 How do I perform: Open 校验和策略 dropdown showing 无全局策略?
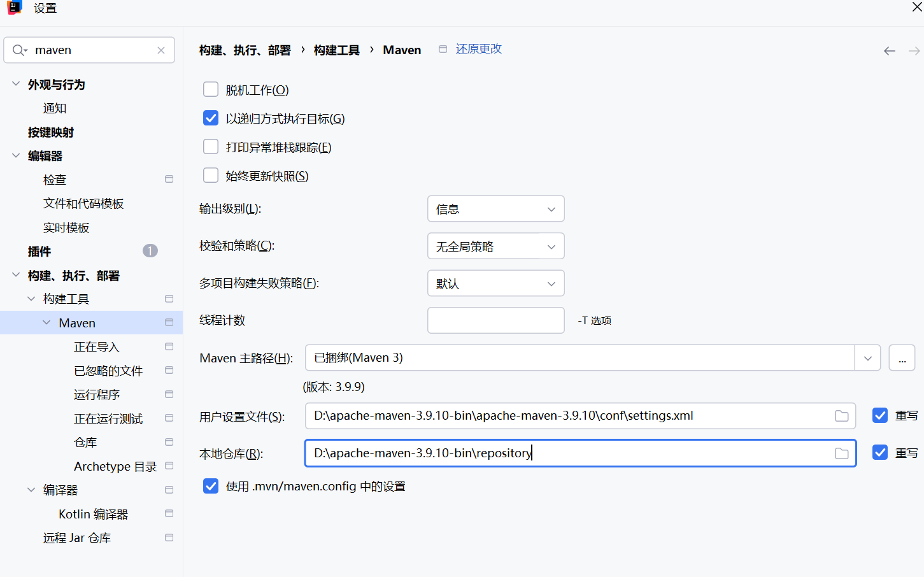click(x=496, y=246)
